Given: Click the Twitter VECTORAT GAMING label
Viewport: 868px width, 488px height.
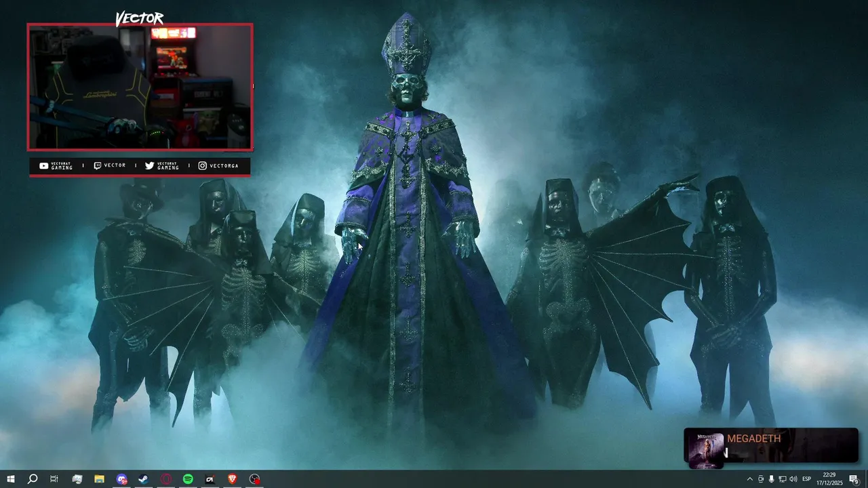Looking at the screenshot, I should (162, 165).
